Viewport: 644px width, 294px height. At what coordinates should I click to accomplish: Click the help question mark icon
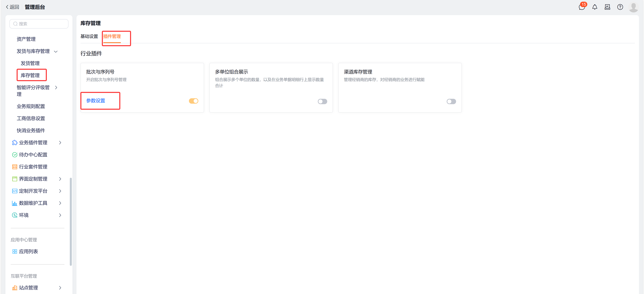620,7
